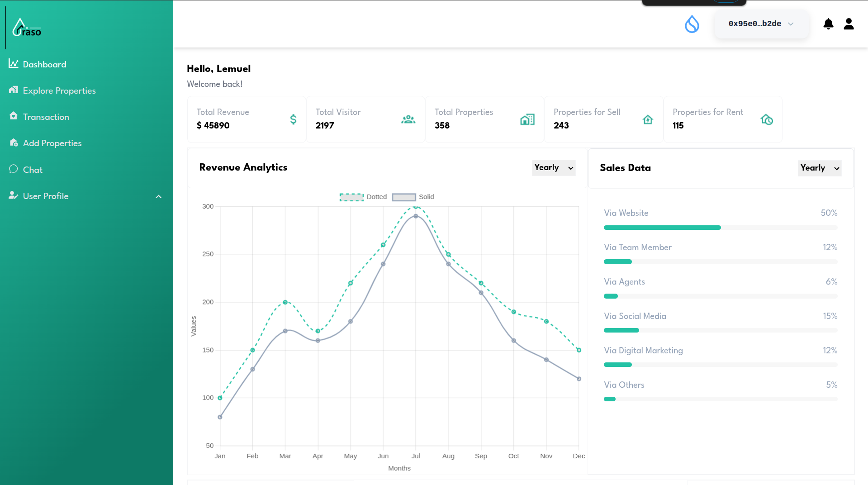Open the Sales Data Yearly dropdown
This screenshot has height=485, width=868.
click(x=819, y=168)
